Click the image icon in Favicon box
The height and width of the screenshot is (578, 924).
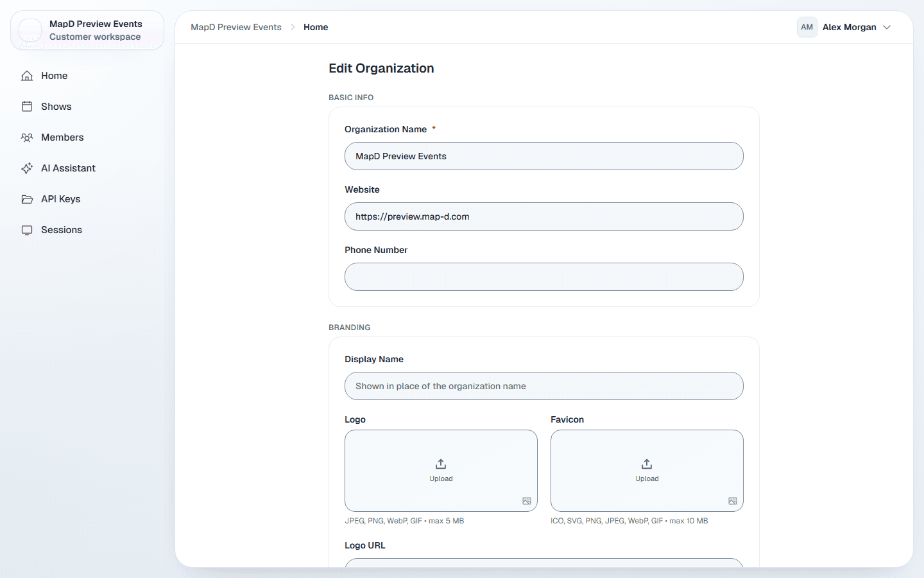coord(733,501)
